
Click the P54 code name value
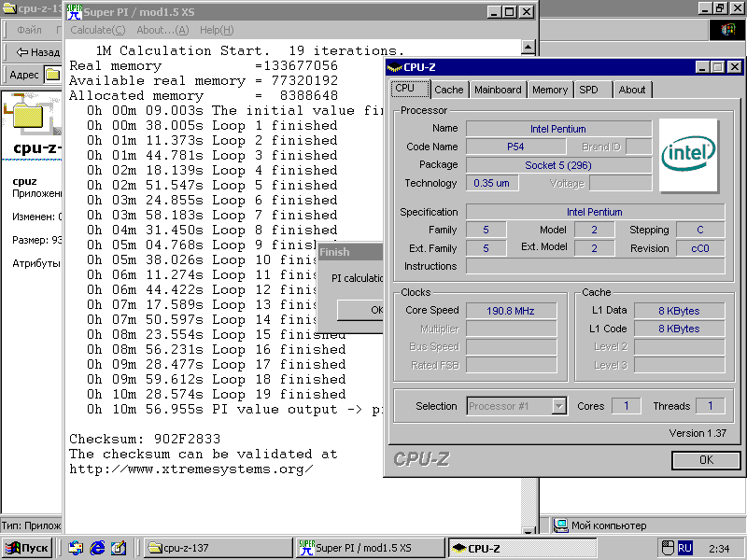point(515,147)
